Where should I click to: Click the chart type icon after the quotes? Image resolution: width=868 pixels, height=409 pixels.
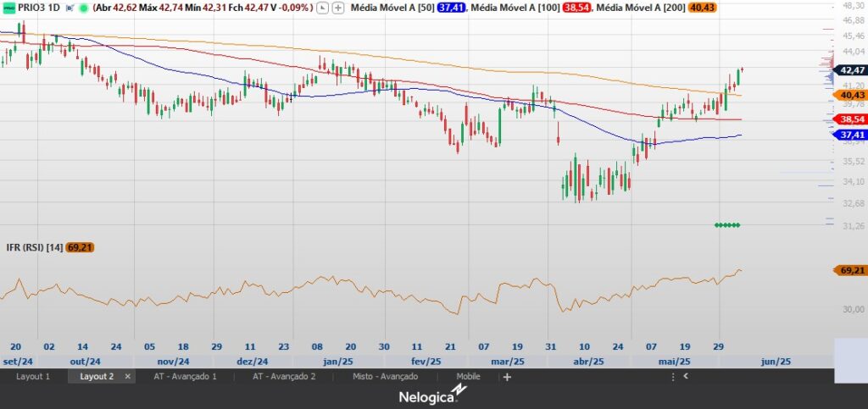pos(324,8)
